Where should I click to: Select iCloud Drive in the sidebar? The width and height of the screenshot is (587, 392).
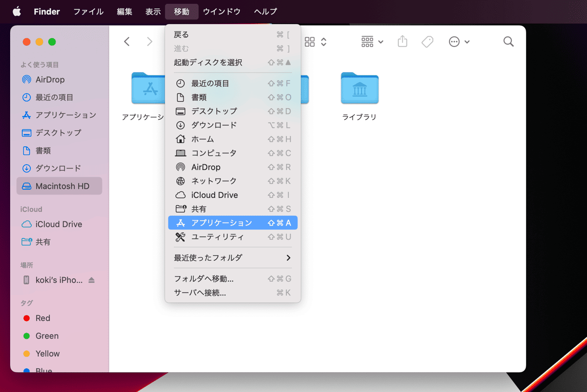click(x=59, y=224)
